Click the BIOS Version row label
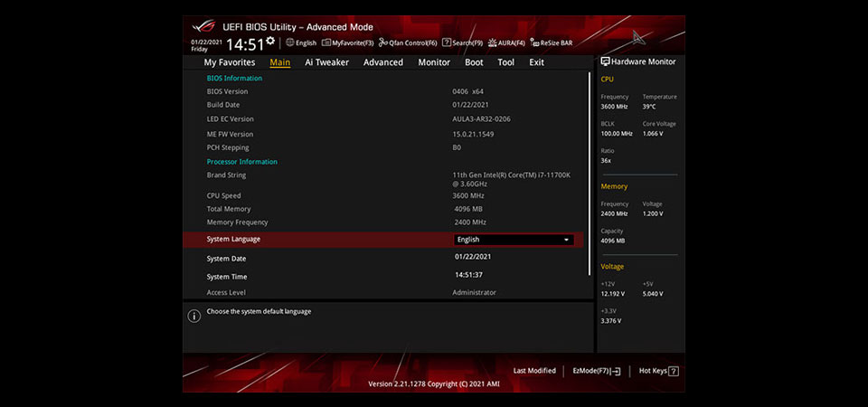868x407 pixels. [227, 91]
